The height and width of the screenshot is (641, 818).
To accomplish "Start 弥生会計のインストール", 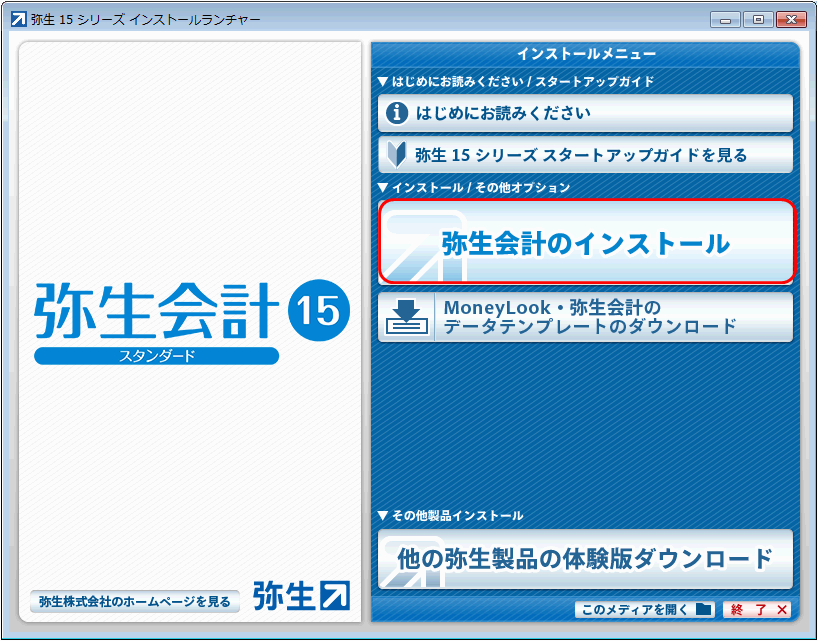I will pos(586,242).
